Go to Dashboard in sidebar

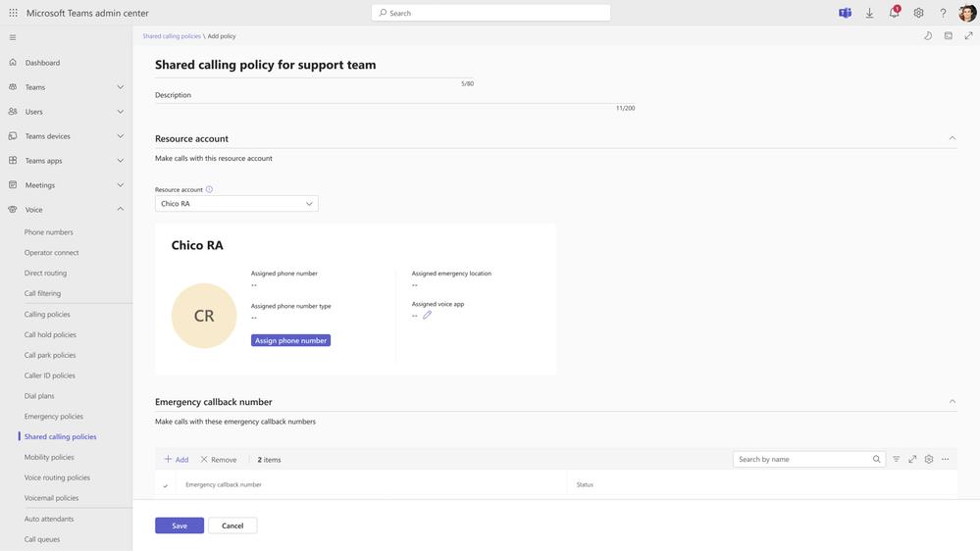(42, 63)
